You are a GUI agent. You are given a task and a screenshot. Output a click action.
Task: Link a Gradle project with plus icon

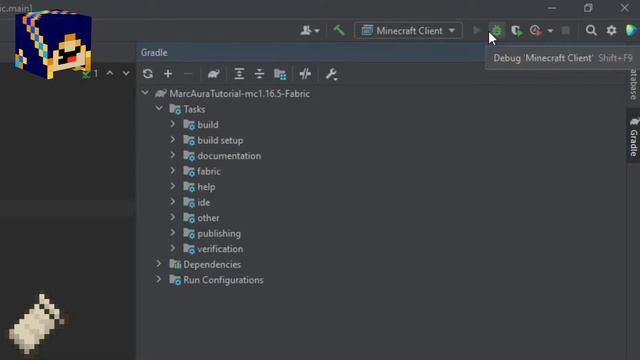click(x=168, y=74)
